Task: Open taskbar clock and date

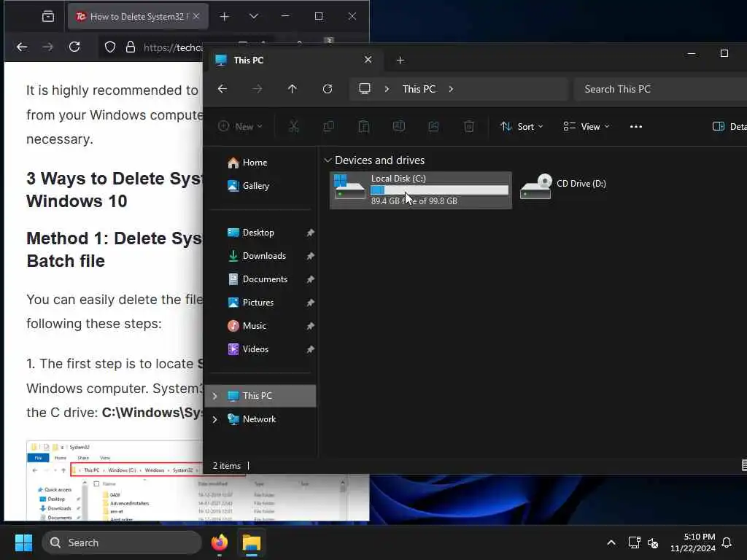Action: click(x=693, y=542)
